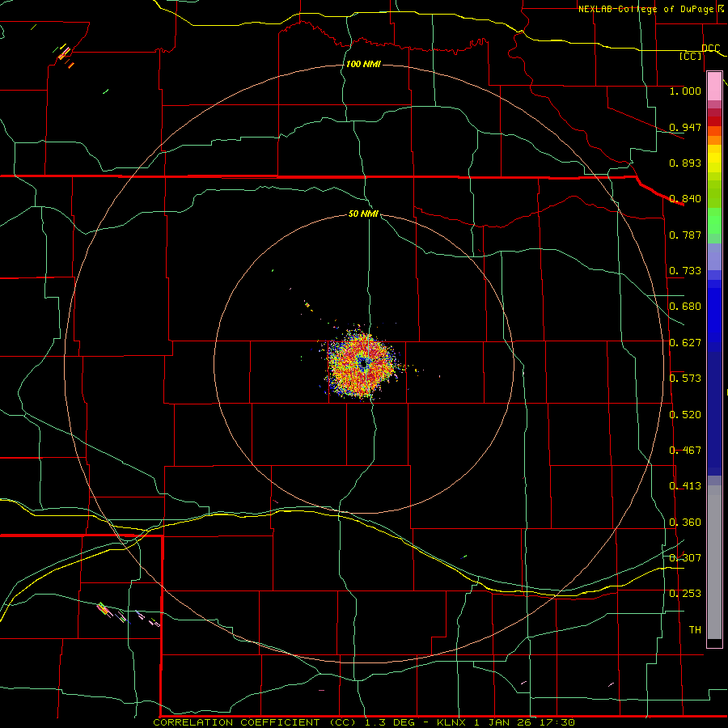Pick the pink color at the color bar top
The image size is (728, 728).
coord(714,87)
